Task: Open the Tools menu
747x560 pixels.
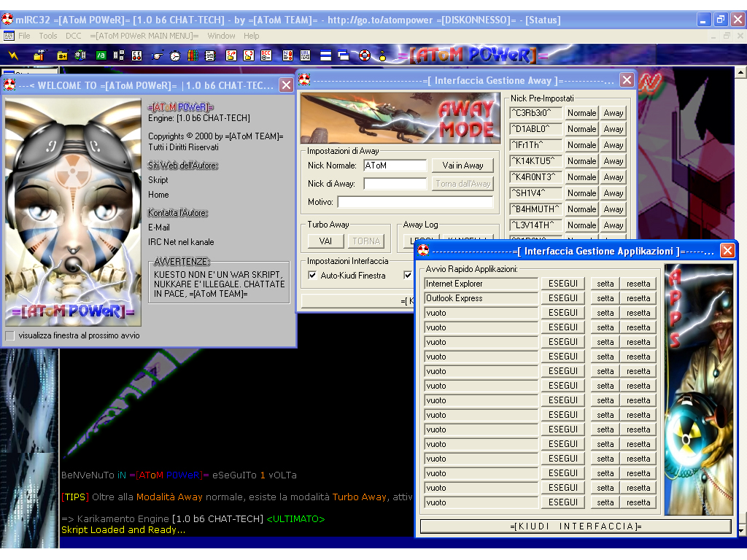Action: [x=48, y=36]
